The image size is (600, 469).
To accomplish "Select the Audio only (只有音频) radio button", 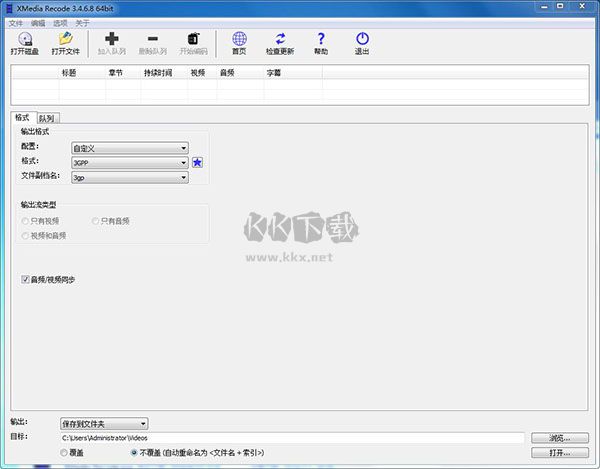I will coord(96,221).
